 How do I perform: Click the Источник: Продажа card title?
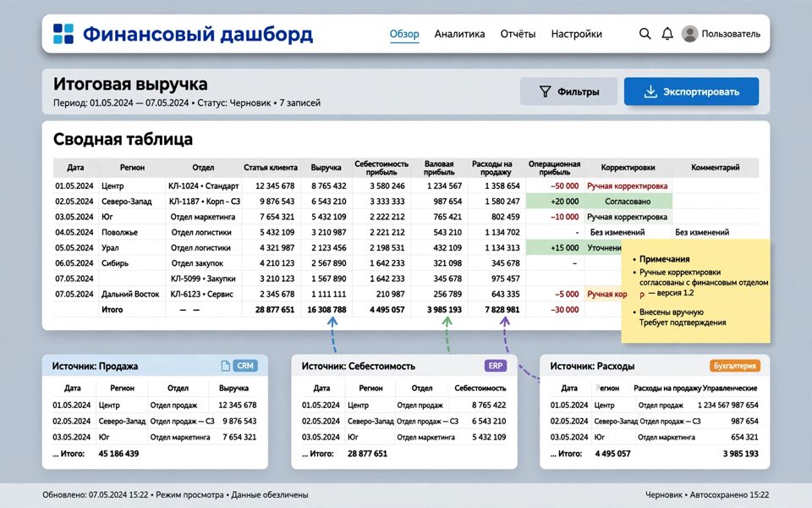pos(95,366)
